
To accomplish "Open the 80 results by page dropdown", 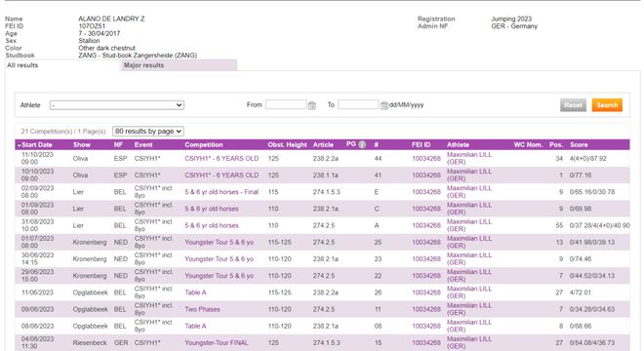I will point(148,132).
